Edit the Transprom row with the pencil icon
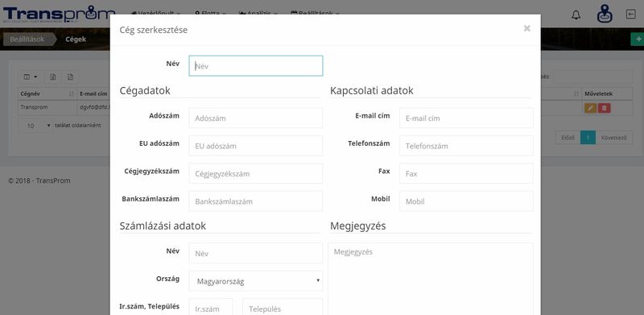 pyautogui.click(x=590, y=108)
